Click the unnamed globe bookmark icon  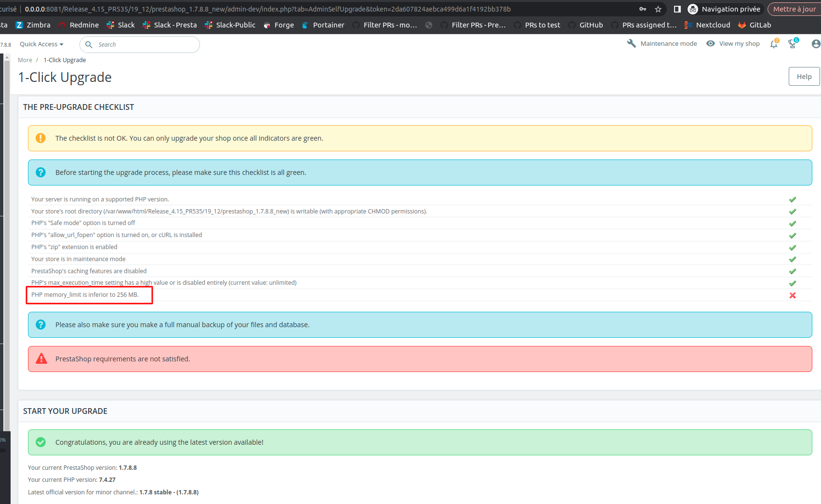tap(429, 25)
